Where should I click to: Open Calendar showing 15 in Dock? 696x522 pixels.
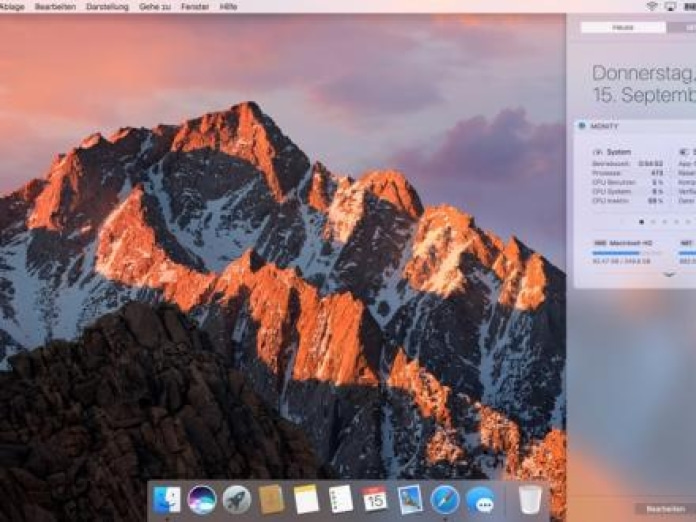click(375, 500)
